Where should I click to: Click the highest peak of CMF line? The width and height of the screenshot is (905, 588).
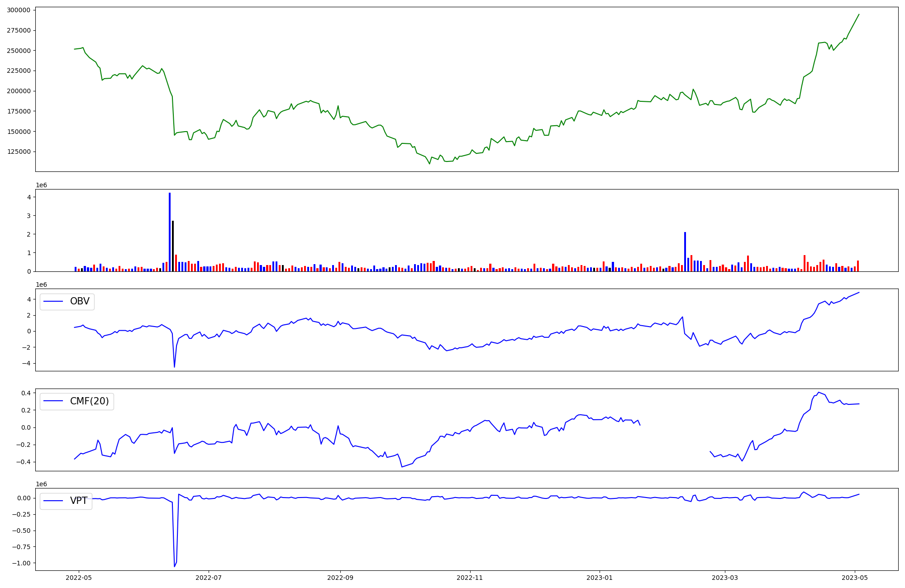[819, 392]
